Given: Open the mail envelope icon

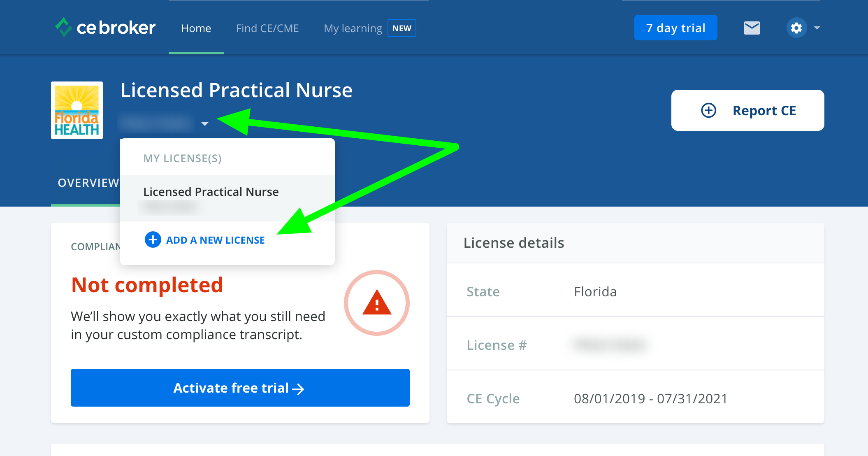Looking at the screenshot, I should tap(752, 28).
